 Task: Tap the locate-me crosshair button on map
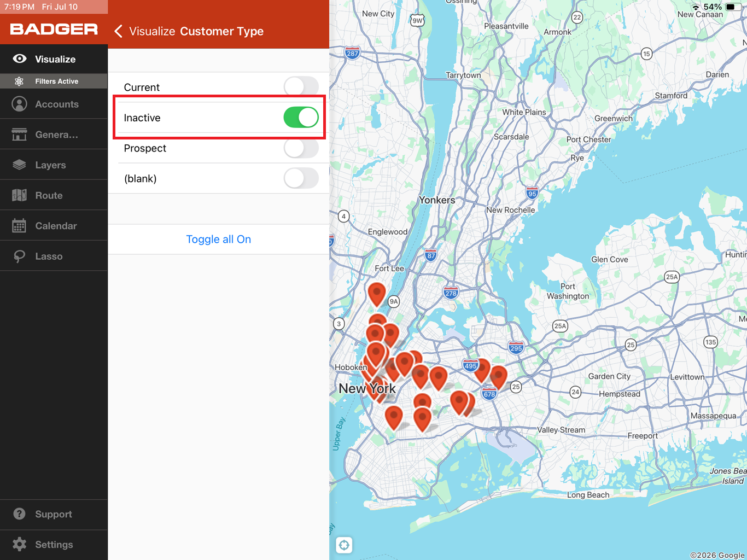pyautogui.click(x=344, y=545)
